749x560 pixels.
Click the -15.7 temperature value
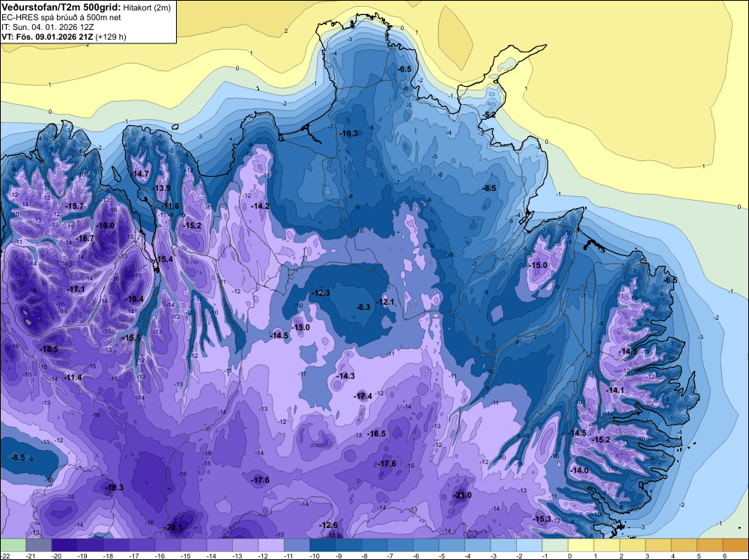(74, 206)
